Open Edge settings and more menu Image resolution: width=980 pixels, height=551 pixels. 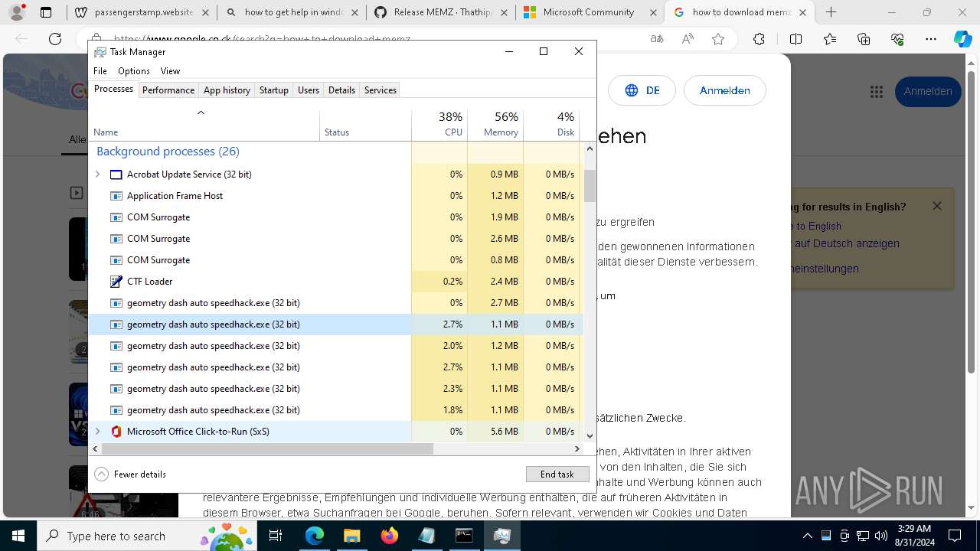[931, 39]
